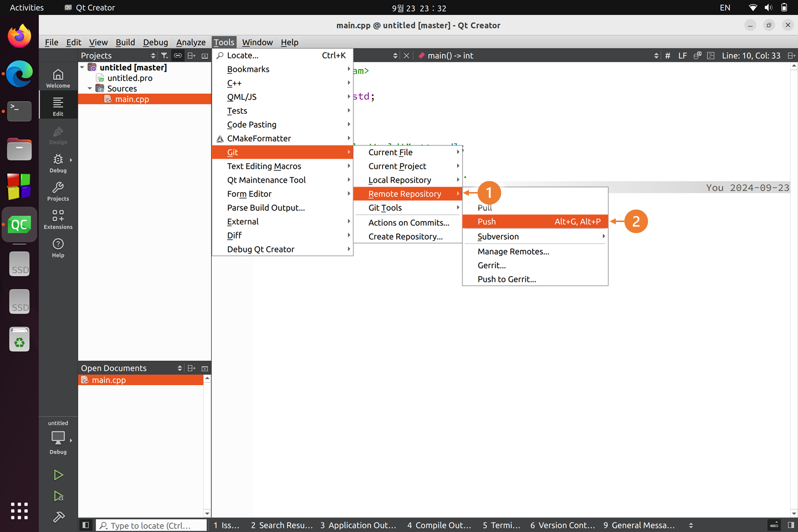
Task: Close the Projects side panel
Action: click(205, 56)
